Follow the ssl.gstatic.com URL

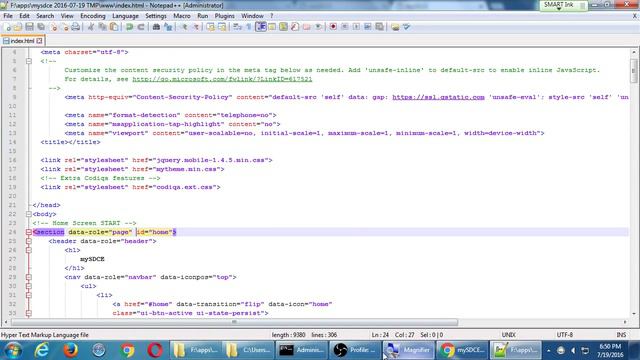(438, 97)
